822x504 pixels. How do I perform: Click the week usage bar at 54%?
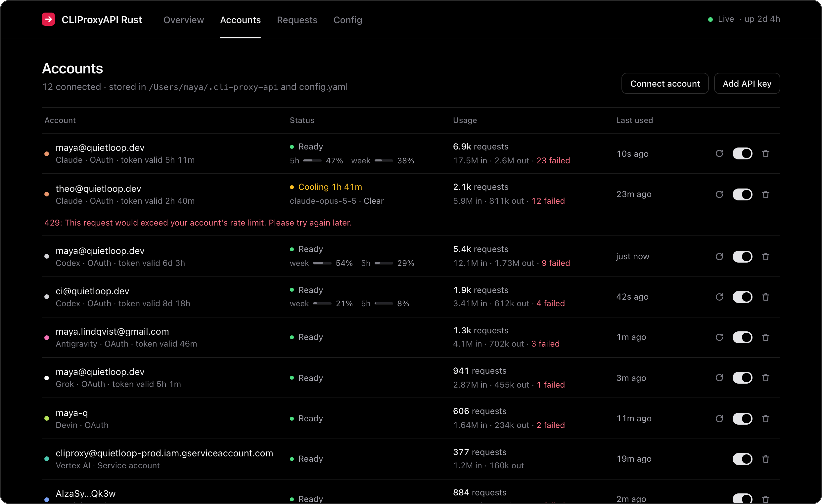tap(322, 263)
